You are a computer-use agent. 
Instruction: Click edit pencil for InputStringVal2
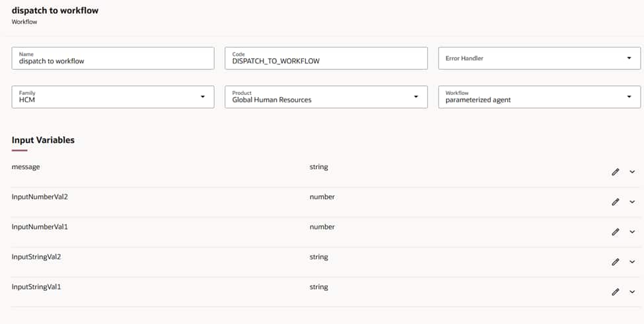click(x=616, y=262)
